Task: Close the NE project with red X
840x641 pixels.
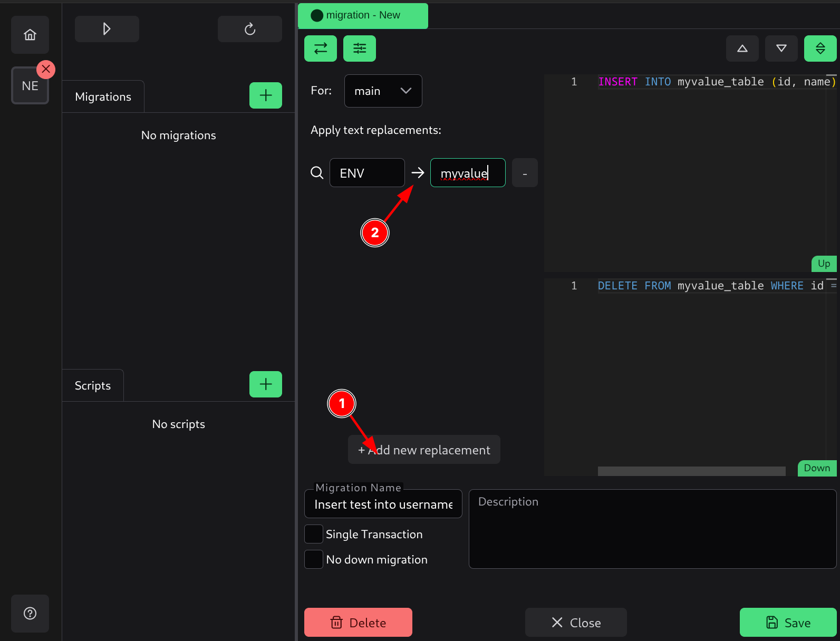Action: click(46, 69)
